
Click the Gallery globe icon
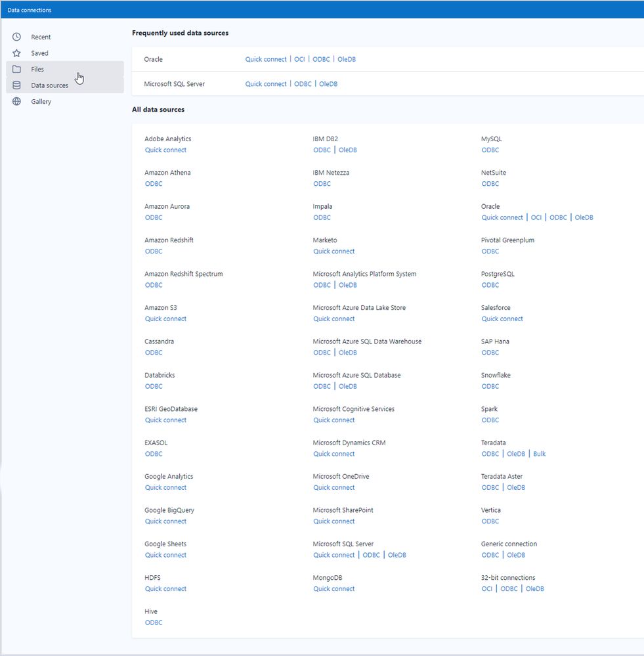pyautogui.click(x=16, y=101)
